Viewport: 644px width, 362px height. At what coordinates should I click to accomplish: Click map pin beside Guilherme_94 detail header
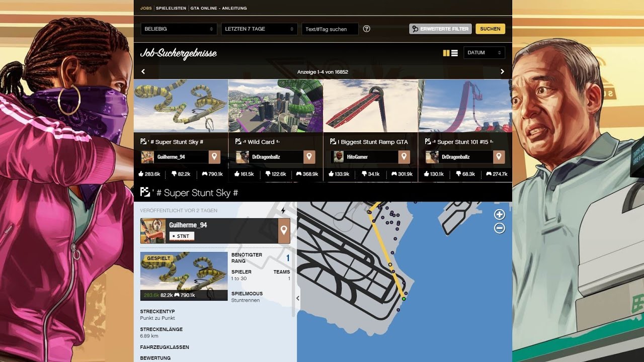[x=284, y=231]
